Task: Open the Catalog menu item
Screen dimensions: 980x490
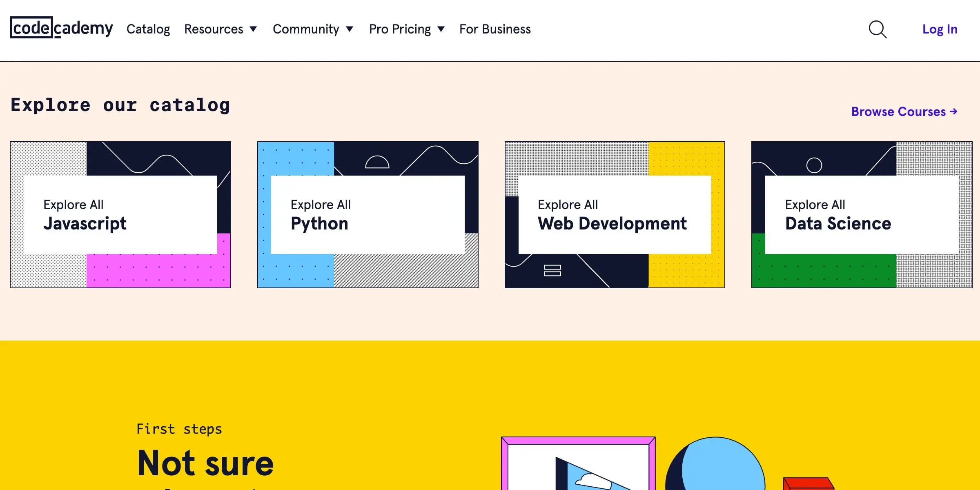Action: pos(148,28)
